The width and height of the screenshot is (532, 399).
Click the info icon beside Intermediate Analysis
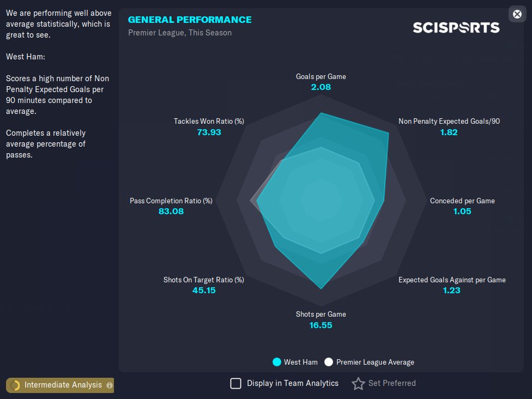(110, 385)
